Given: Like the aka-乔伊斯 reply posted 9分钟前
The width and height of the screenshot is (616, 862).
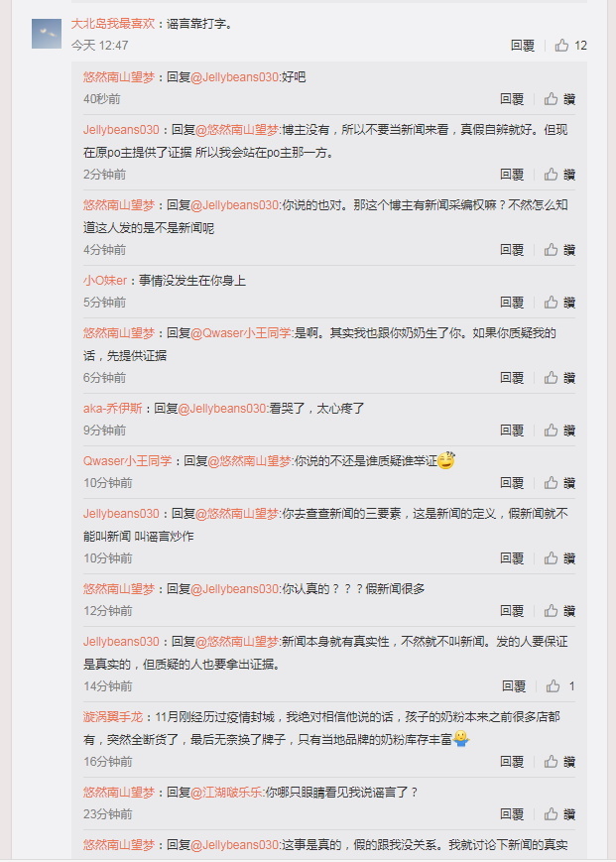Looking at the screenshot, I should (x=559, y=431).
